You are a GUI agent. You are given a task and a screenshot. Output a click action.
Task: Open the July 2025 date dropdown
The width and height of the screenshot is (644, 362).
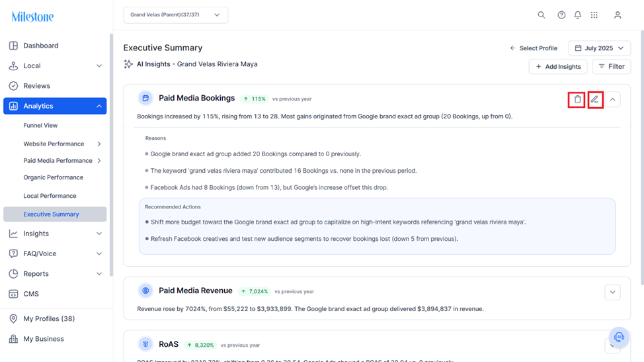point(599,48)
